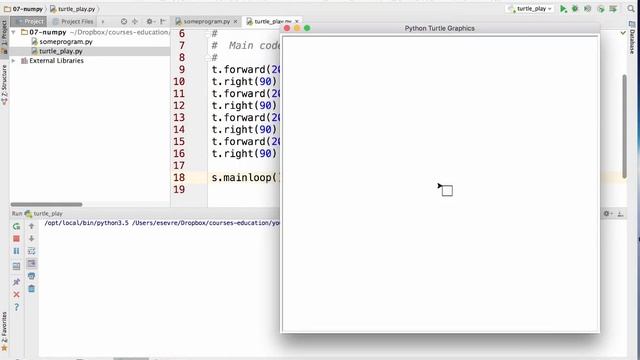Click the striped icon right of Profile

pyautogui.click(x=613, y=9)
